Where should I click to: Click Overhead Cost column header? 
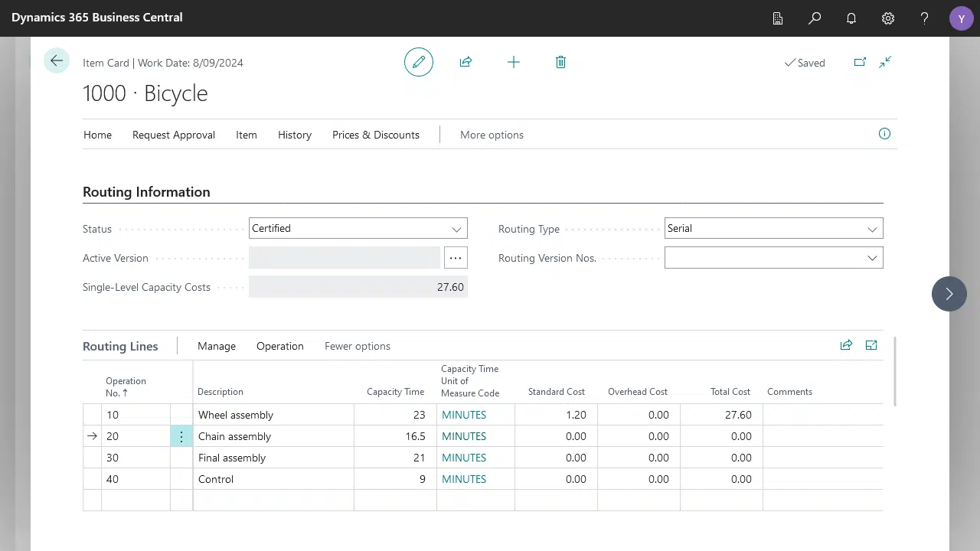(638, 392)
